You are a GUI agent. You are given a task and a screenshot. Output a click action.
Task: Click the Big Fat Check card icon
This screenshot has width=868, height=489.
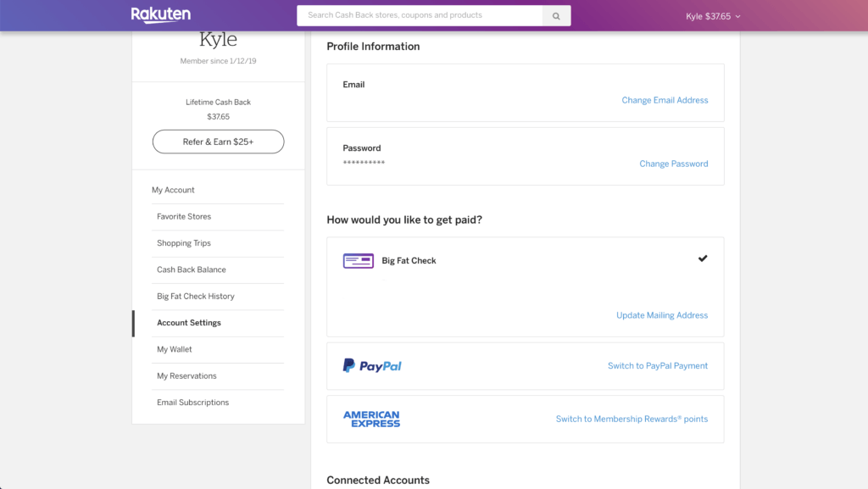(359, 260)
